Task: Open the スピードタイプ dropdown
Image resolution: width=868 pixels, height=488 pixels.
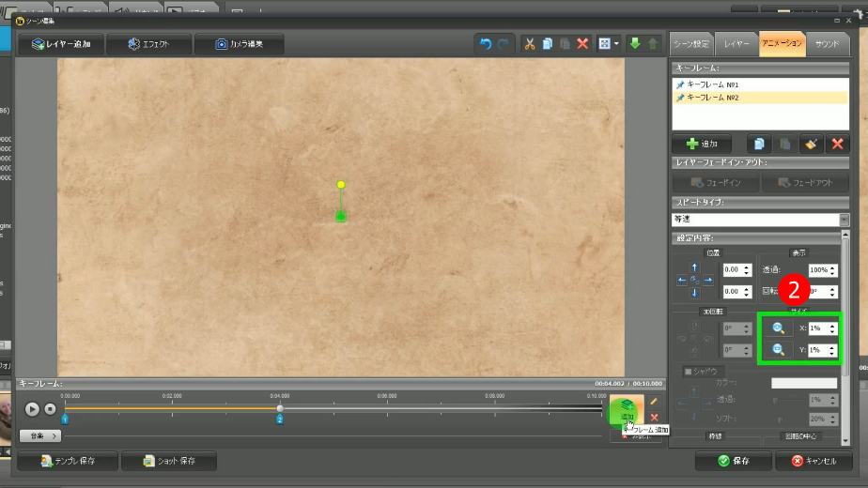Action: [x=844, y=219]
